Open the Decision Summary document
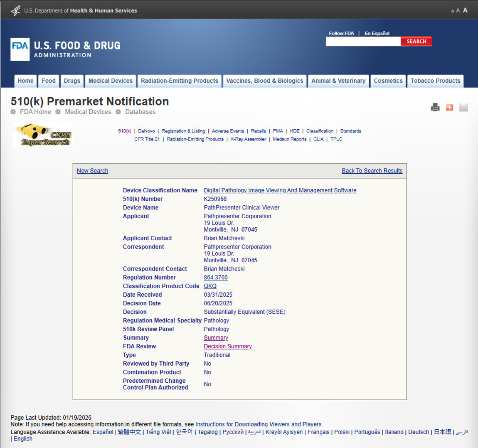 point(228,346)
